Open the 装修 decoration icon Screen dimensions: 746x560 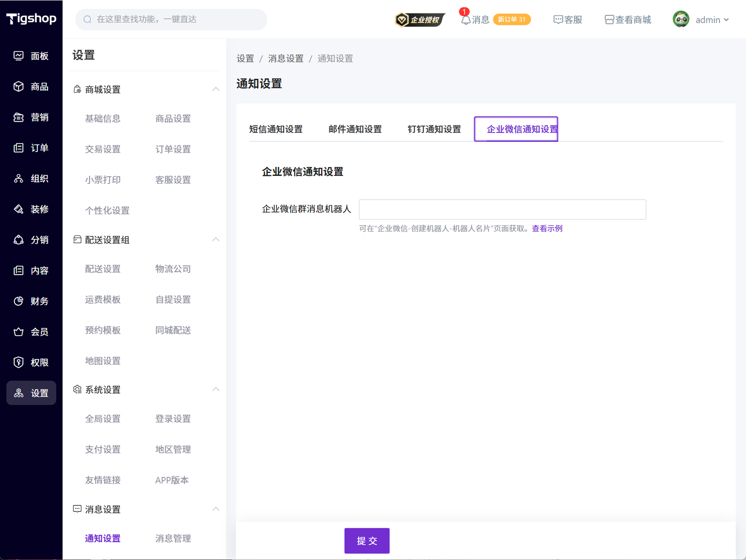18,209
